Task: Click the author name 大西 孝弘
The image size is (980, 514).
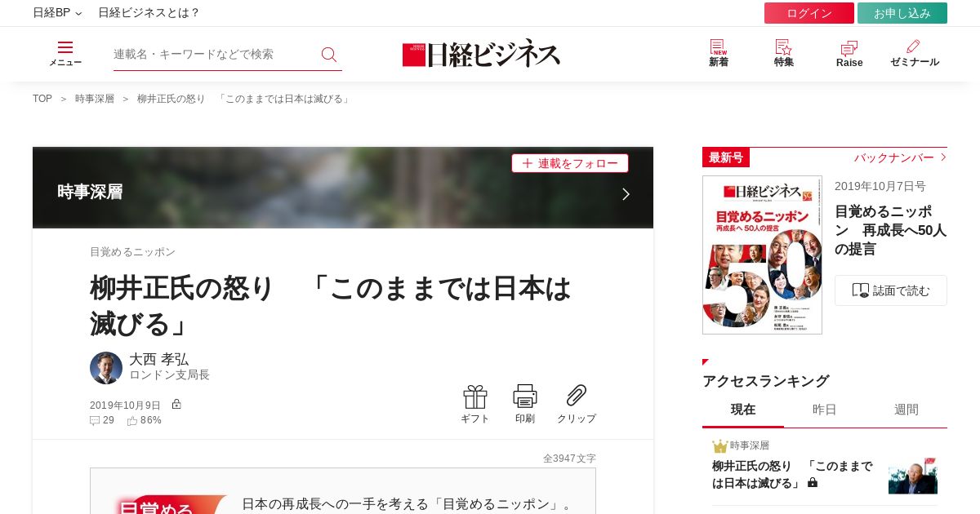Action: tap(158, 359)
